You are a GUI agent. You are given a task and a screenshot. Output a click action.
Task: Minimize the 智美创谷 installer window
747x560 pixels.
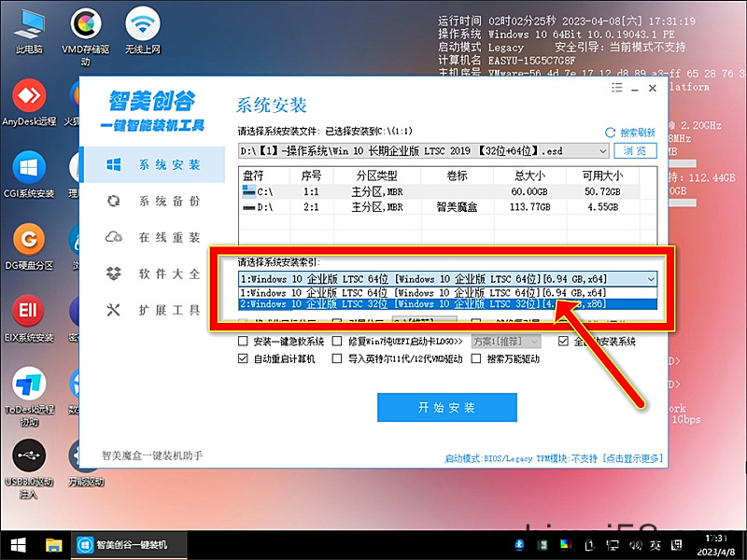635,88
